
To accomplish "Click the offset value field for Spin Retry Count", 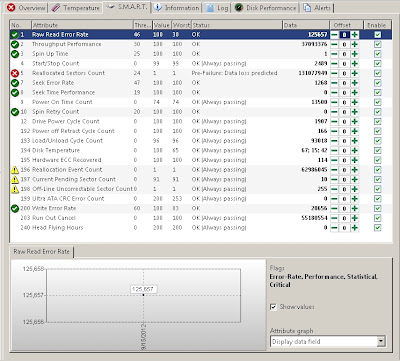I will [x=344, y=112].
